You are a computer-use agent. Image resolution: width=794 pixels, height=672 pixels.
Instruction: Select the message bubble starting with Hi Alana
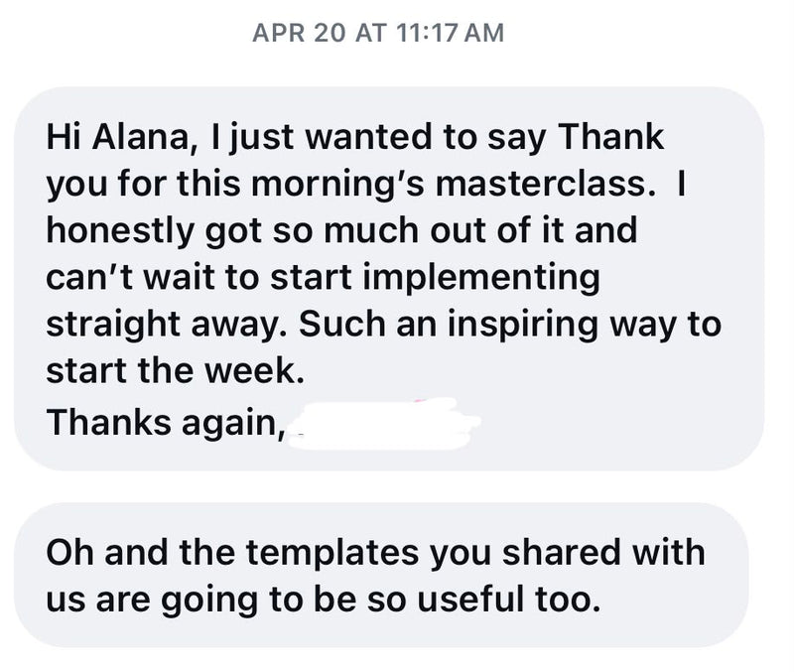[x=389, y=279]
